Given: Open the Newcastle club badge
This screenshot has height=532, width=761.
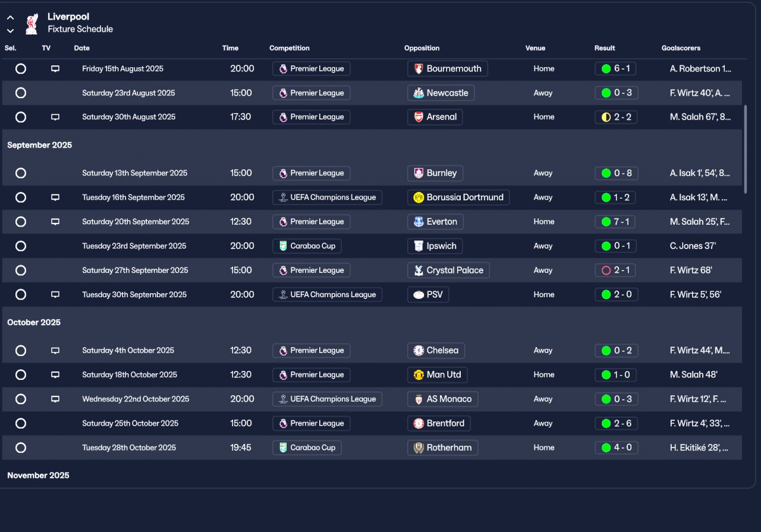Looking at the screenshot, I should [x=419, y=93].
